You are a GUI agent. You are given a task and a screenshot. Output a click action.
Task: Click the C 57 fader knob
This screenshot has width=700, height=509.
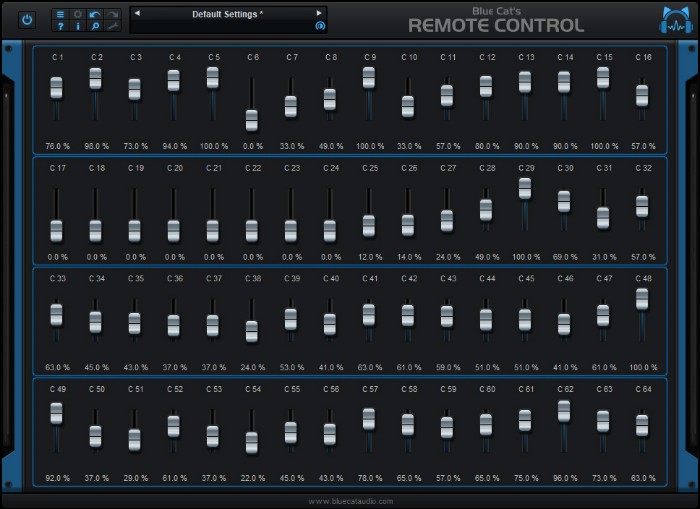369,419
